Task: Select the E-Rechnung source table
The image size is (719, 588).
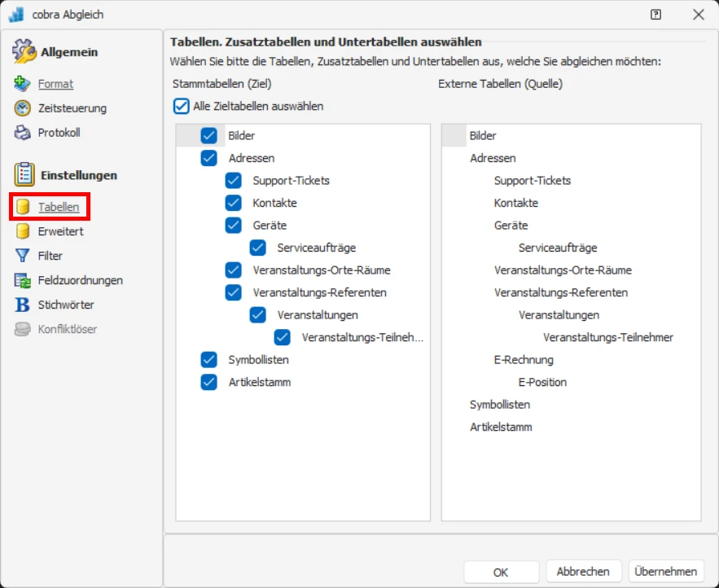Action: pos(524,360)
